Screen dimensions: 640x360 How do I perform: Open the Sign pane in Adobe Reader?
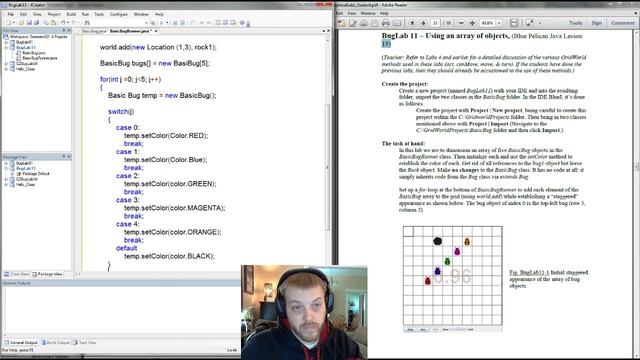pos(597,23)
